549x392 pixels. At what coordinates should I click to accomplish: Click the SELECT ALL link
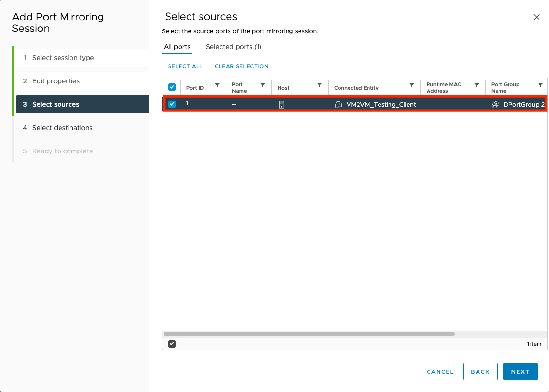(x=185, y=66)
